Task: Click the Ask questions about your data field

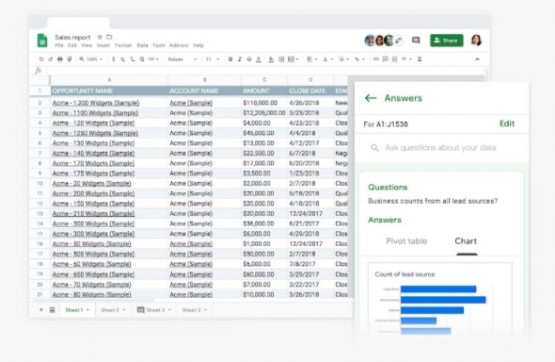Action: point(441,148)
